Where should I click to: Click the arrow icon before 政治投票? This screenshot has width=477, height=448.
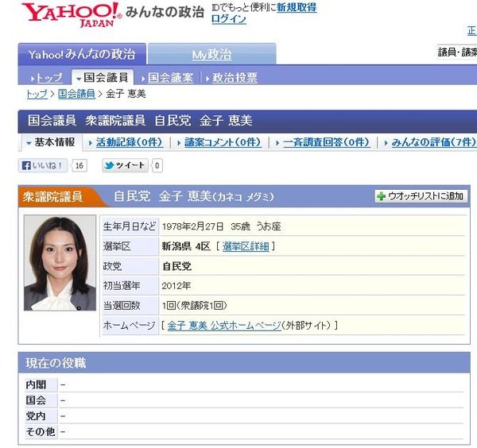(x=207, y=79)
